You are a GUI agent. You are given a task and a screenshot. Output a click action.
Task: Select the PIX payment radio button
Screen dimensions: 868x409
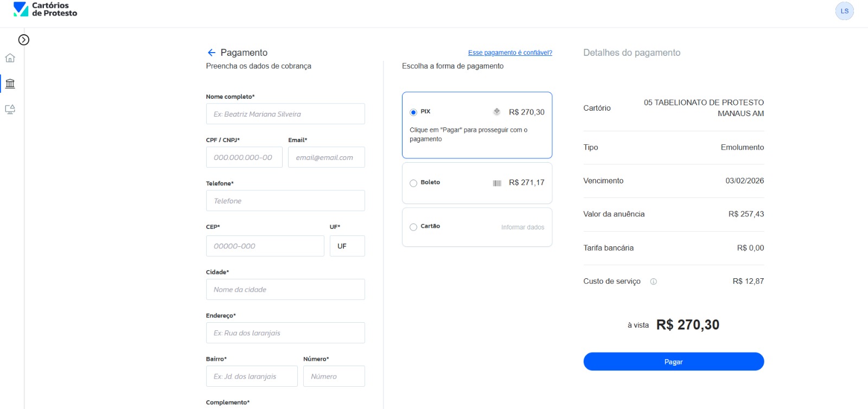point(413,112)
